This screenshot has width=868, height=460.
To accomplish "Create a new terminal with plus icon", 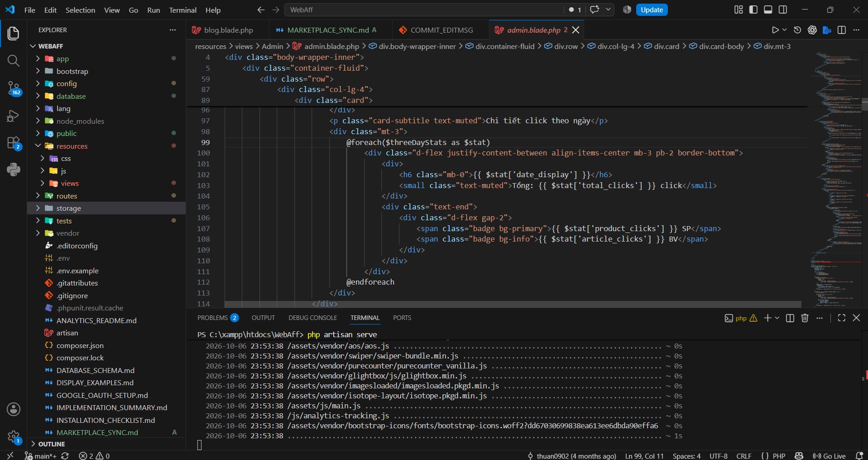I will point(767,318).
